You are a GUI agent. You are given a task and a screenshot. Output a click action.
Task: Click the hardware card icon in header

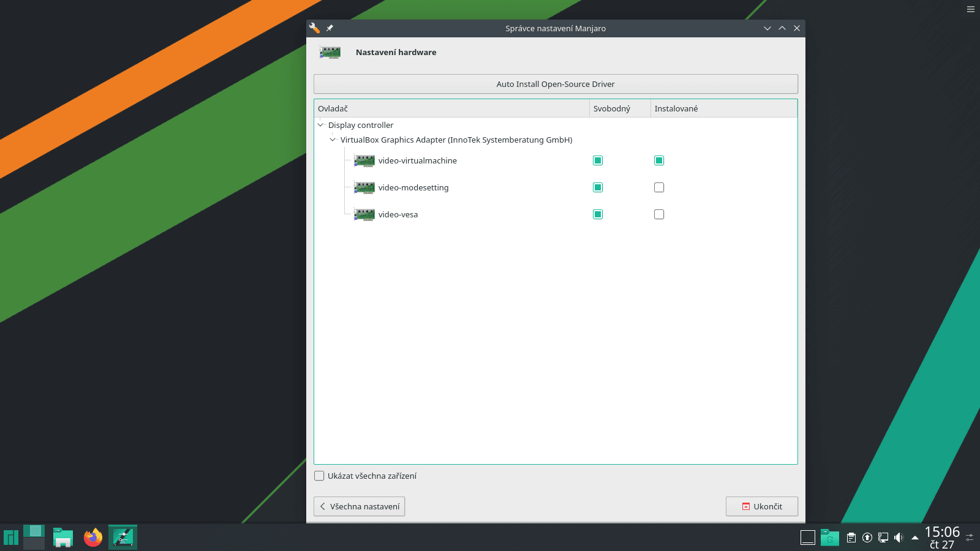tap(330, 53)
